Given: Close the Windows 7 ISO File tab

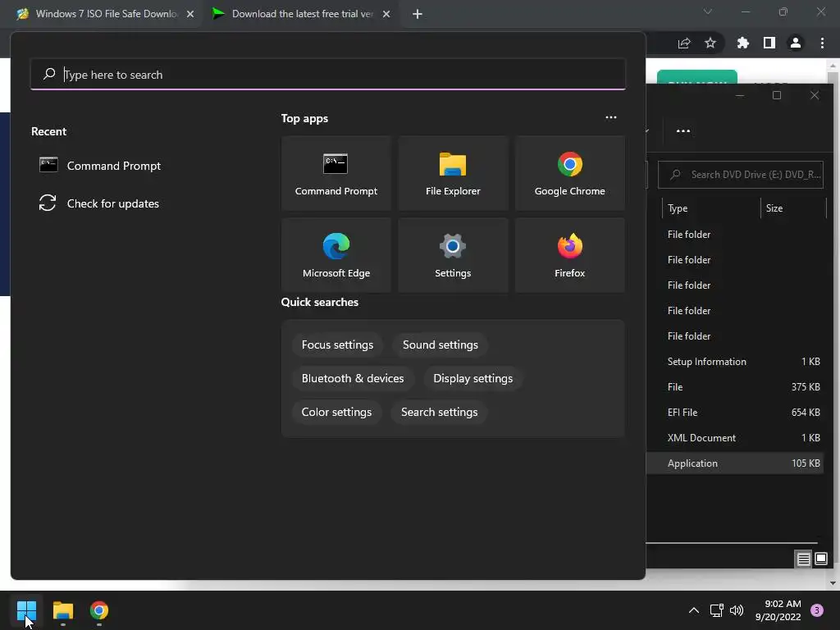Looking at the screenshot, I should pos(190,14).
